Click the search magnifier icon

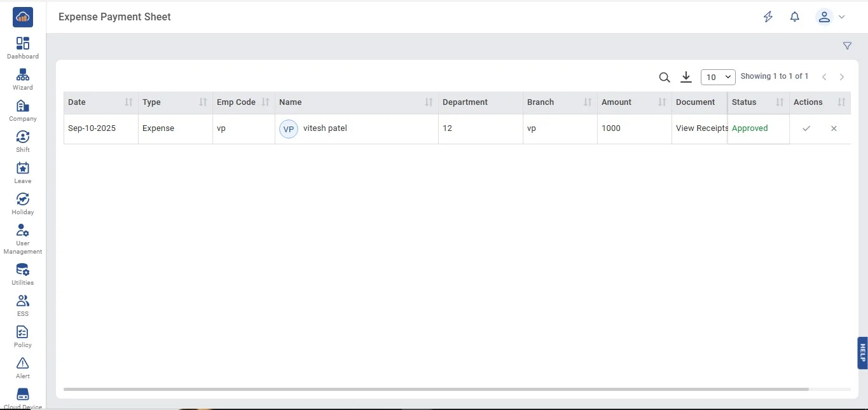[x=665, y=78]
